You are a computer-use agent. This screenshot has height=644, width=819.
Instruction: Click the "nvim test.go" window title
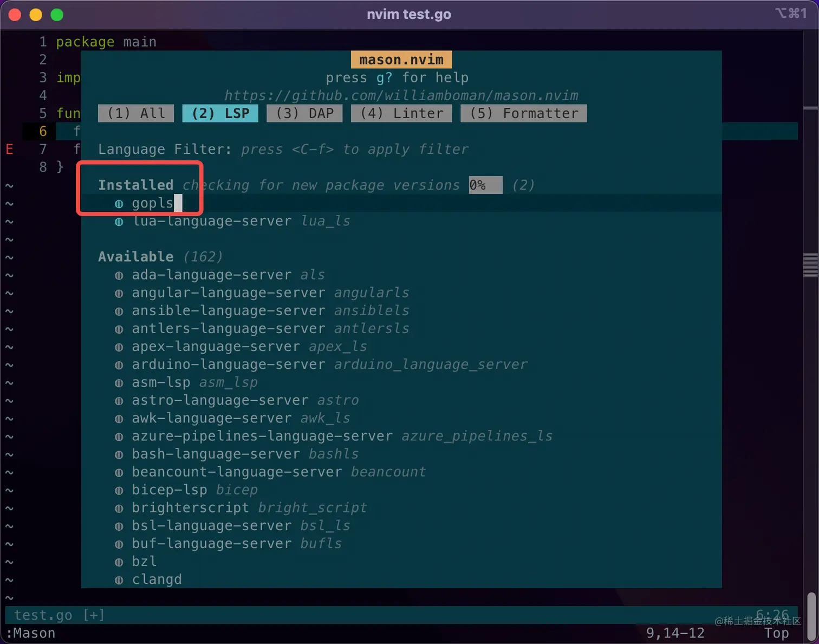click(409, 14)
